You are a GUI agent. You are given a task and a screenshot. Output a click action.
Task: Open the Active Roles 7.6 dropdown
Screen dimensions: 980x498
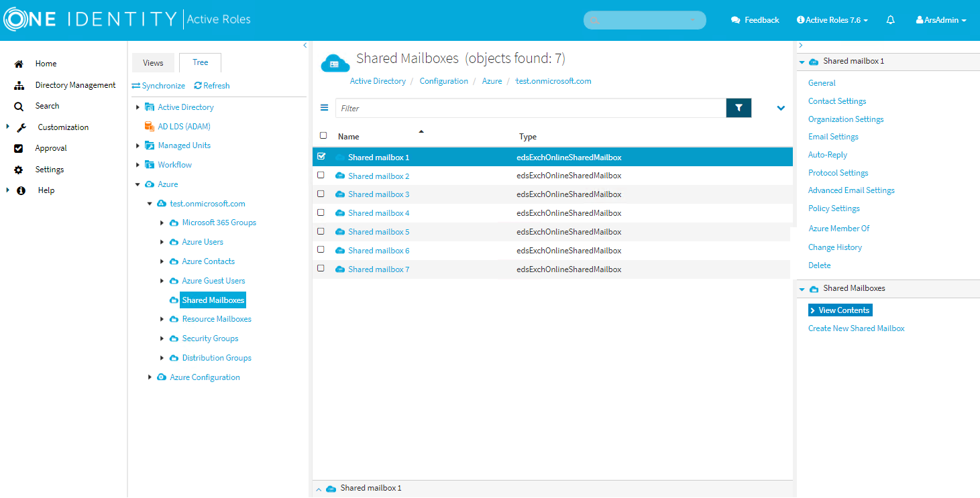tap(832, 20)
